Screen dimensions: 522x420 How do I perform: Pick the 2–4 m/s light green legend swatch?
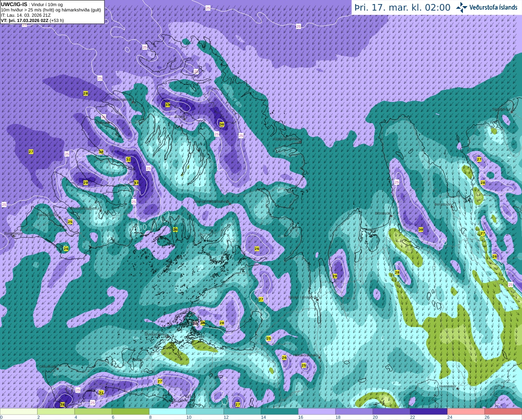tap(56, 411)
